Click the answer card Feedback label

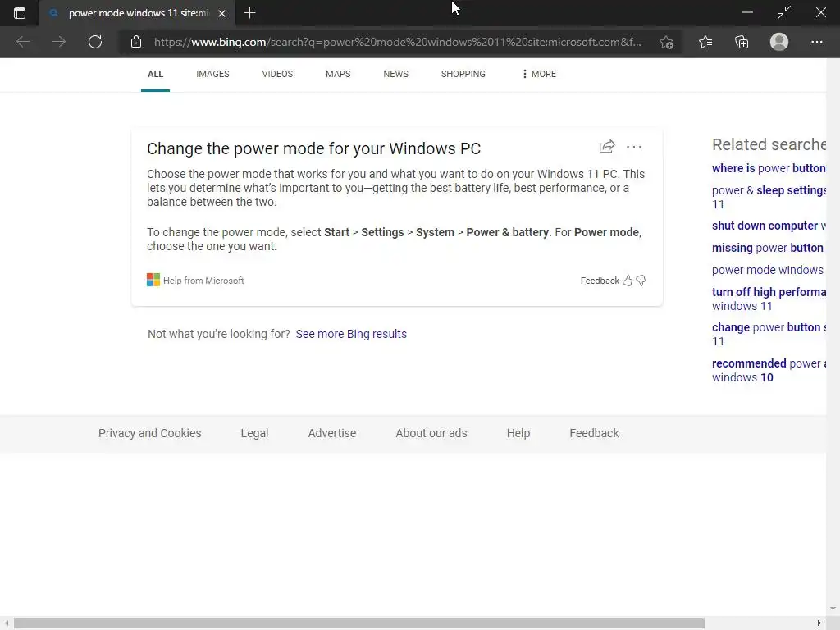click(x=600, y=281)
